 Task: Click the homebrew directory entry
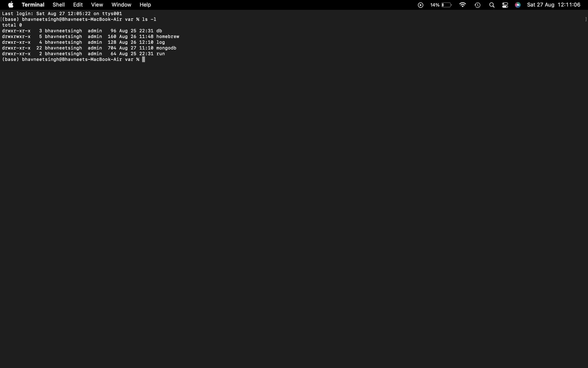168,36
